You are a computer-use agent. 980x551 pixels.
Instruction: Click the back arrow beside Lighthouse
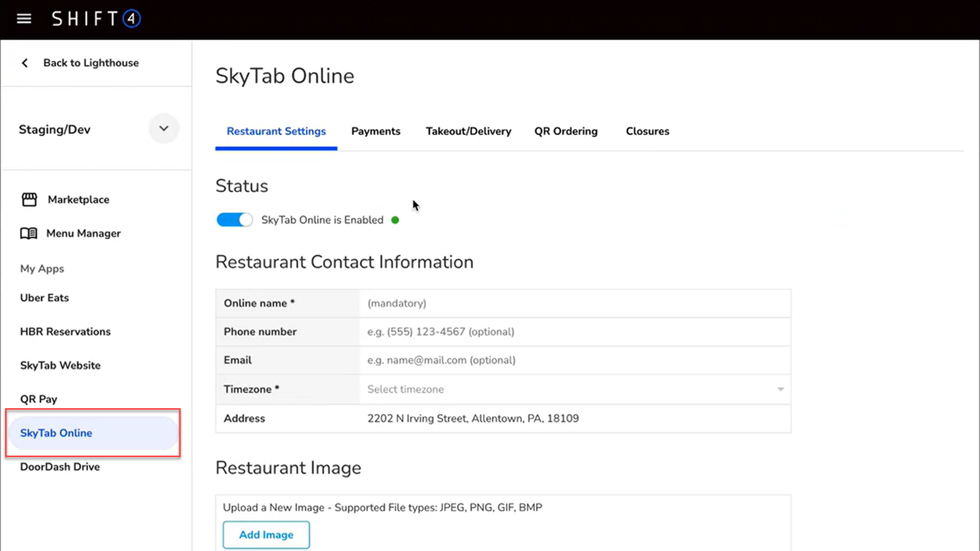[24, 63]
